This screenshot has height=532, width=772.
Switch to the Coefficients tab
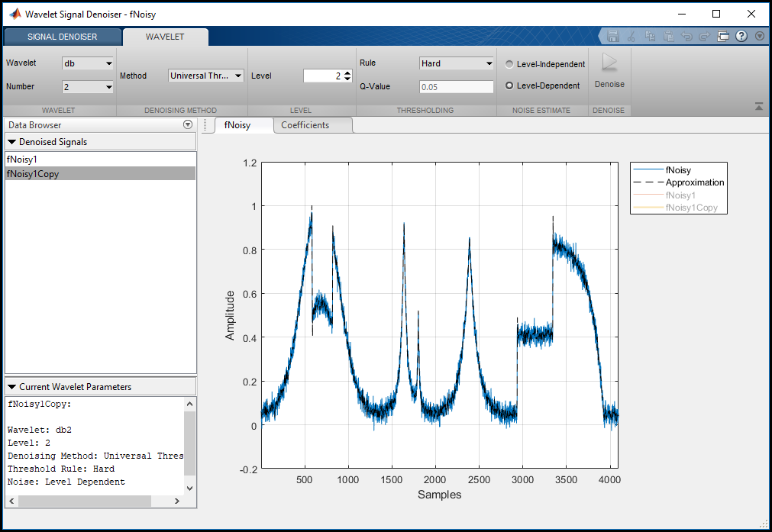coord(305,125)
